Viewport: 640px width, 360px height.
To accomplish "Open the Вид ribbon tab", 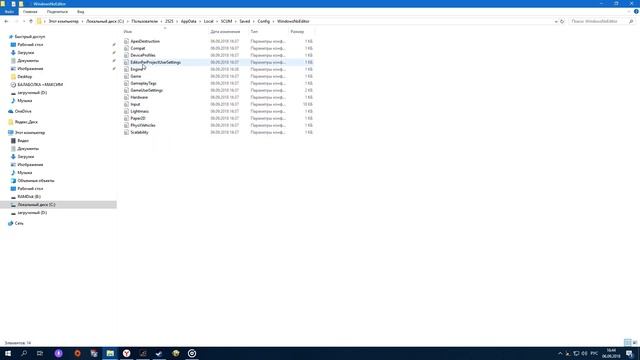I will pyautogui.click(x=80, y=12).
